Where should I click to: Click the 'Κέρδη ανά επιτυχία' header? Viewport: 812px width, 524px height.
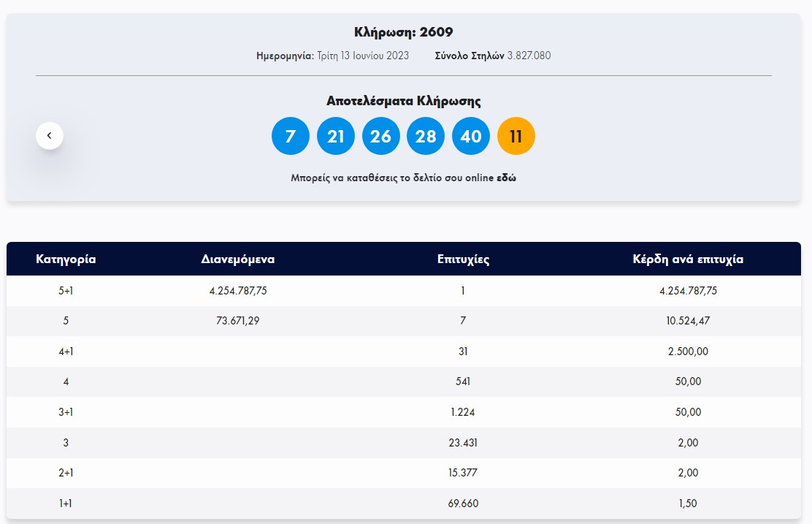point(688,259)
